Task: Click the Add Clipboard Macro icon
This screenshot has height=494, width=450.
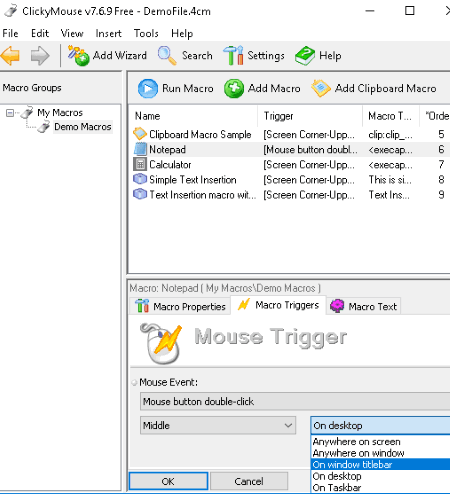Action: tap(321, 89)
